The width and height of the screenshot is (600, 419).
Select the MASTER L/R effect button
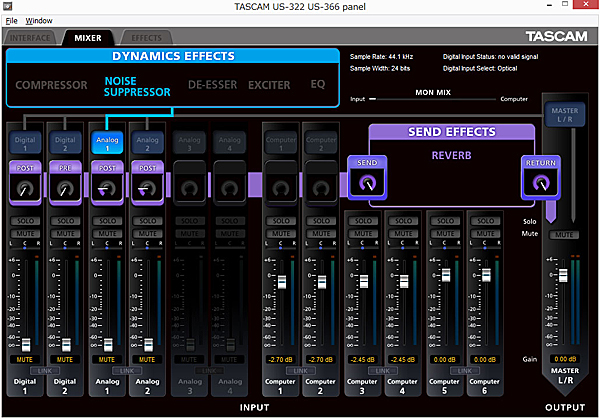tap(564, 114)
